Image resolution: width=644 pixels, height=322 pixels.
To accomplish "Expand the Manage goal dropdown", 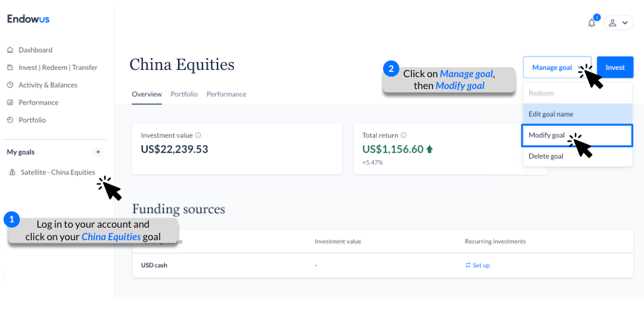I will tap(557, 67).
